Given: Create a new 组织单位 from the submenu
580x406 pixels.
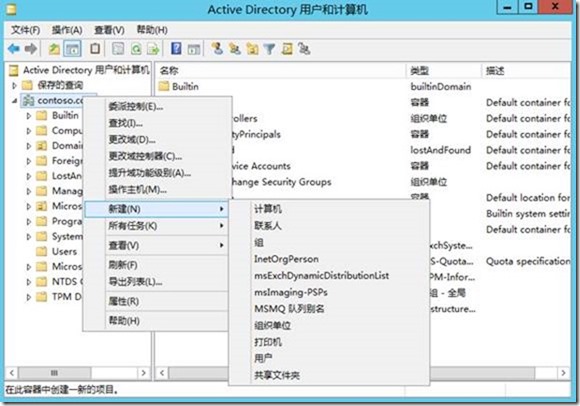Looking at the screenshot, I should tap(329, 325).
